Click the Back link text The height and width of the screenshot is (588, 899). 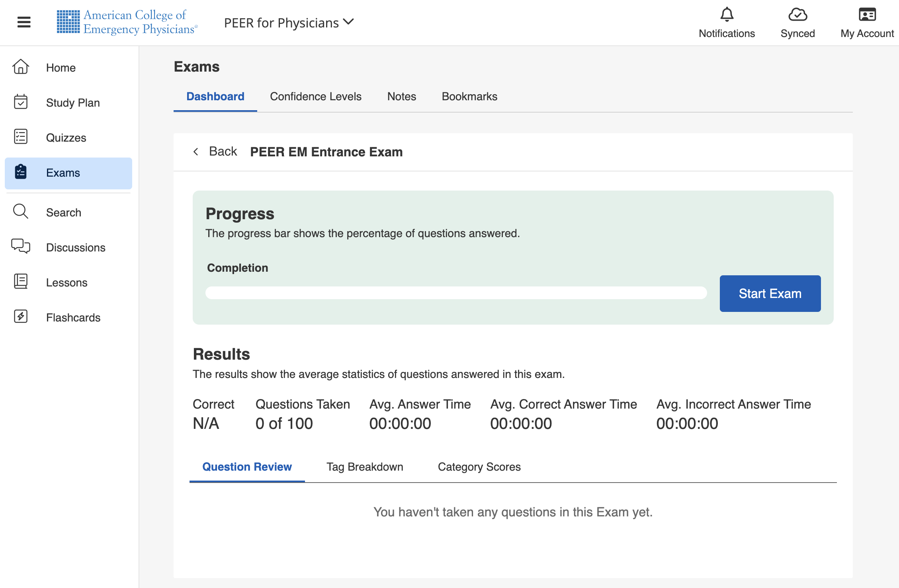tap(223, 152)
